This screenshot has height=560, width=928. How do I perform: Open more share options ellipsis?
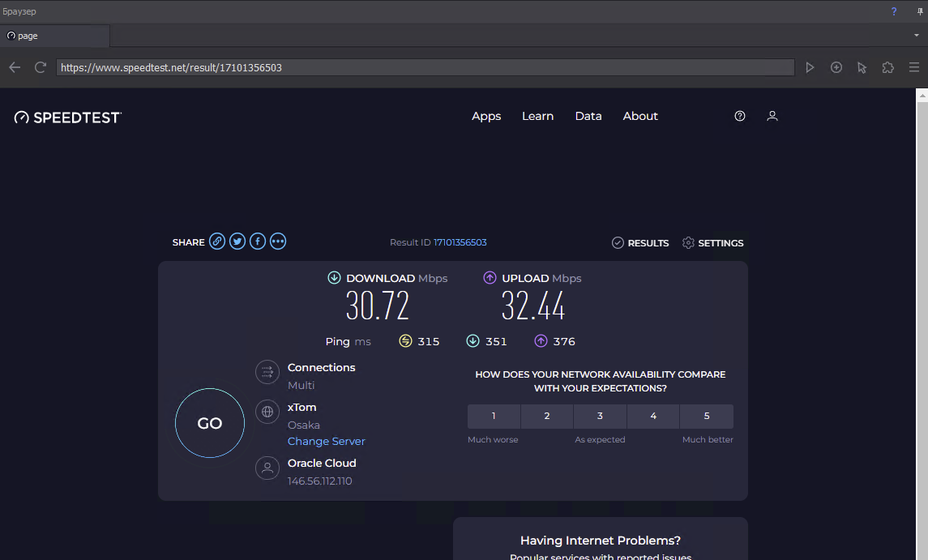click(278, 242)
